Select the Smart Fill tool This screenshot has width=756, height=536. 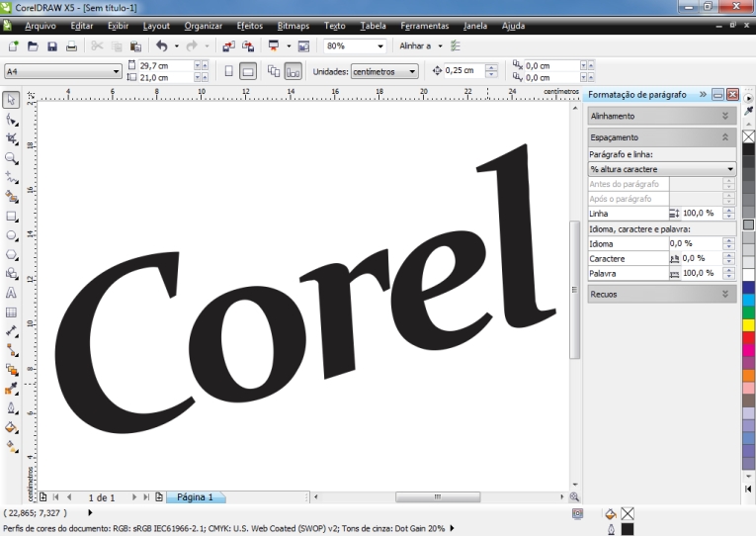(11, 197)
